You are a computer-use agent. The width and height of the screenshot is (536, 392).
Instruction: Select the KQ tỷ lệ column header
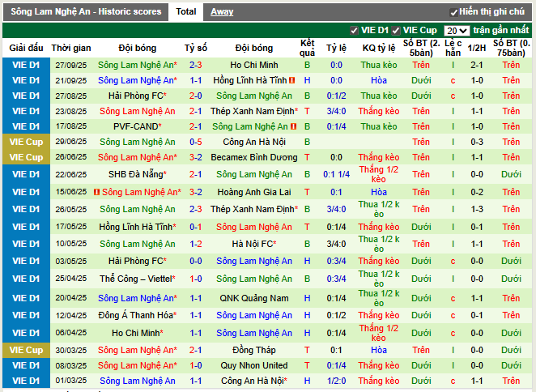(379, 48)
